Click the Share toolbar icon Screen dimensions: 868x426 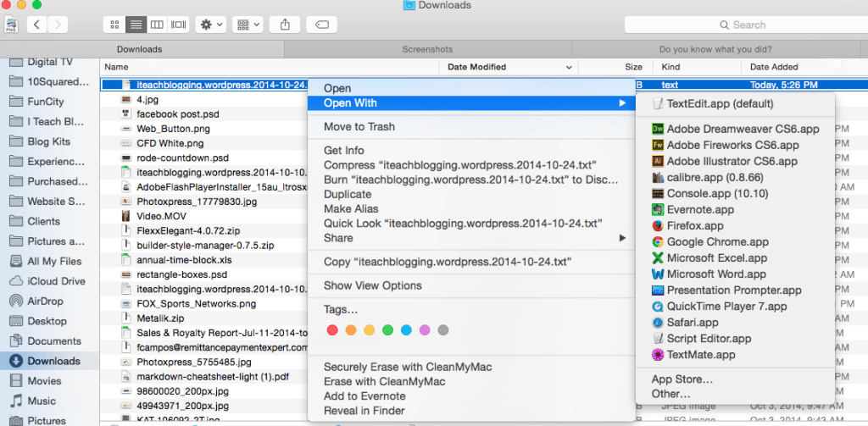284,25
